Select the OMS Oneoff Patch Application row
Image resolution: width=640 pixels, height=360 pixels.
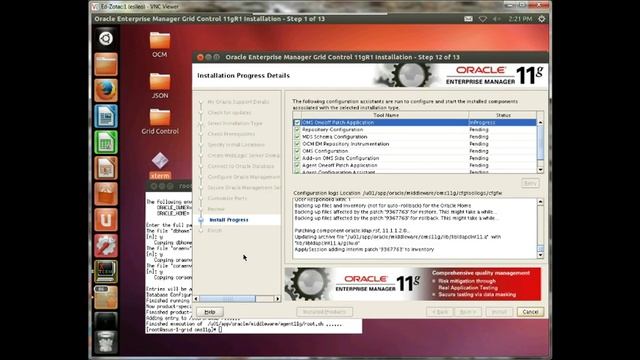415,122
